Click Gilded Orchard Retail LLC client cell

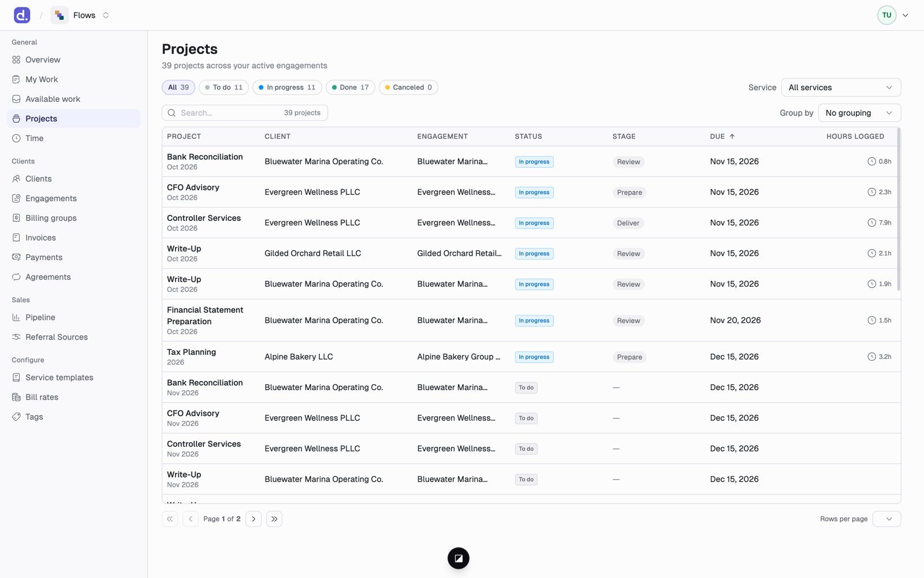click(313, 253)
